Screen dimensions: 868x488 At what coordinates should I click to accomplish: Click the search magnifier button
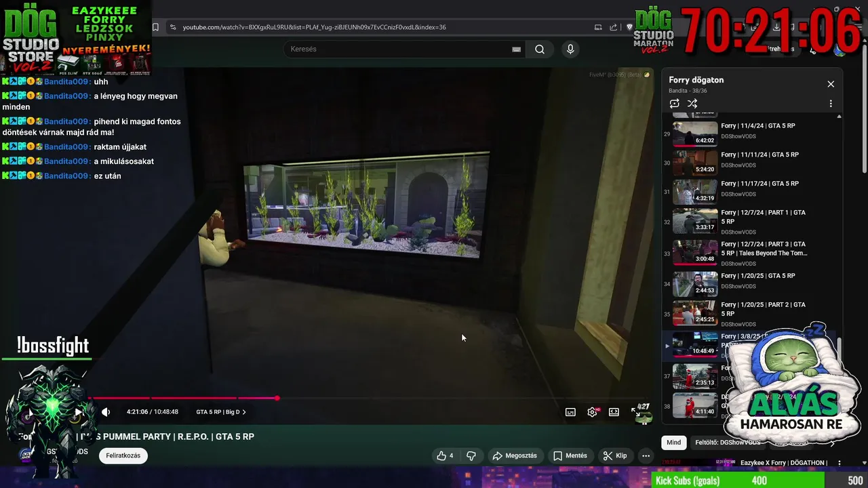(x=540, y=49)
